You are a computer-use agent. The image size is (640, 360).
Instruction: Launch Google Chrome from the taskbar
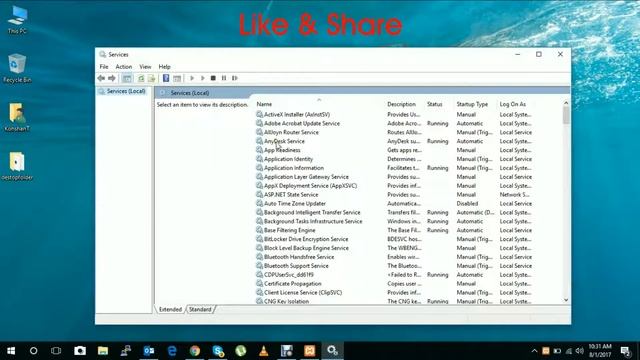[195, 351]
